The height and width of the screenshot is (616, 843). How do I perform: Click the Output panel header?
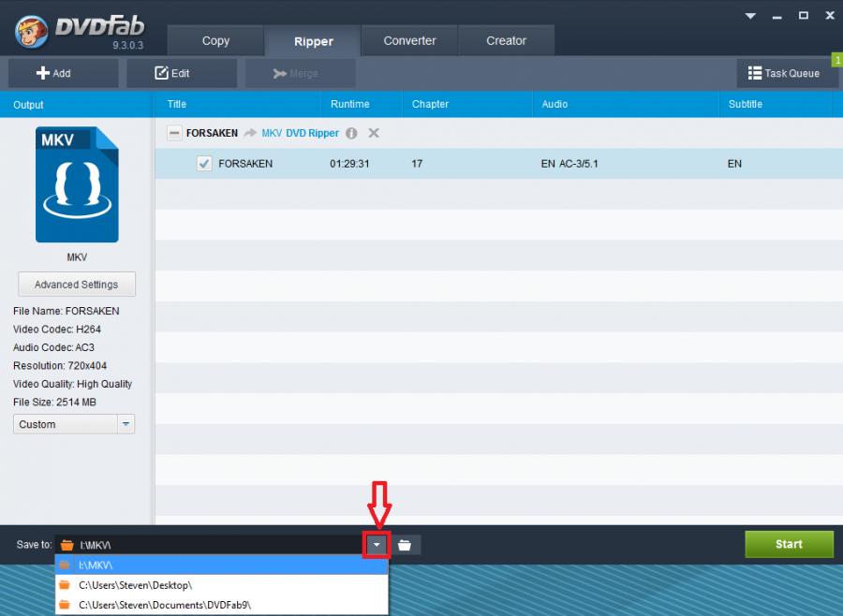pos(76,104)
